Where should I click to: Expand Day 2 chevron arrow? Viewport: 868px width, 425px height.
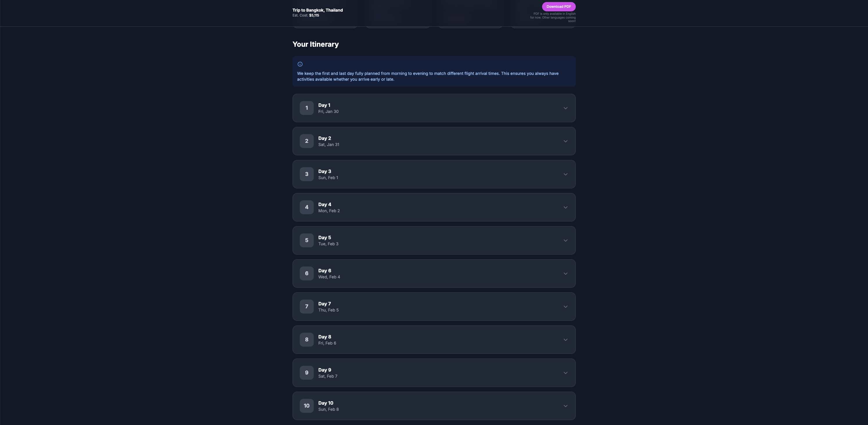tap(565, 141)
